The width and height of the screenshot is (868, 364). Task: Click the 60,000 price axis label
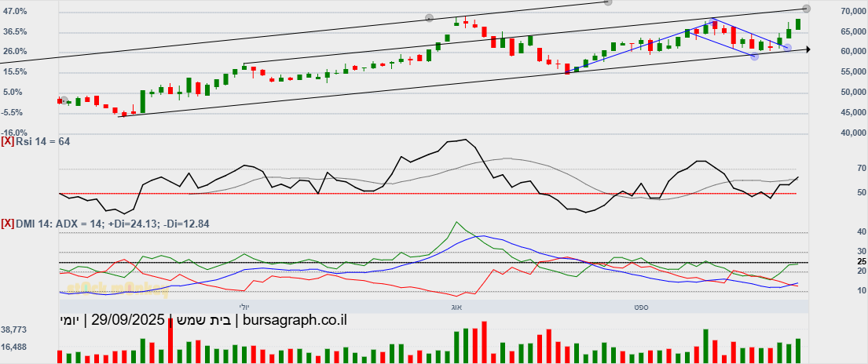coord(853,52)
